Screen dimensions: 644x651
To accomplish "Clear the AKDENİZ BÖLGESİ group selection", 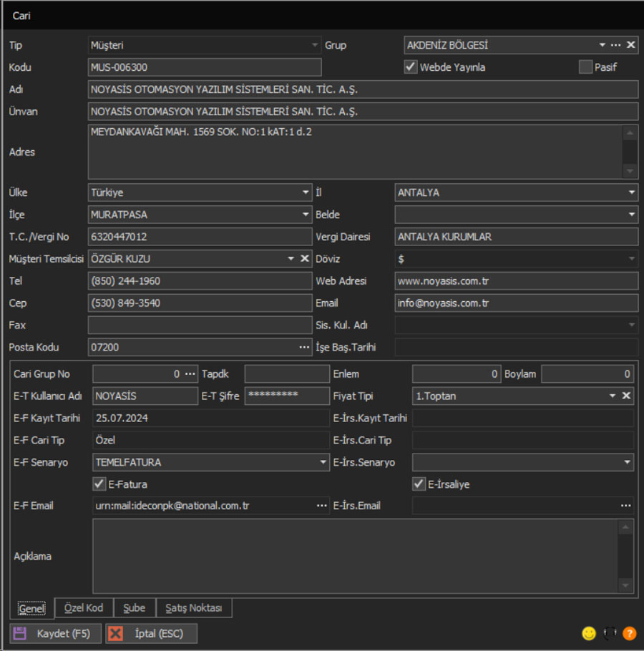I will (x=630, y=45).
